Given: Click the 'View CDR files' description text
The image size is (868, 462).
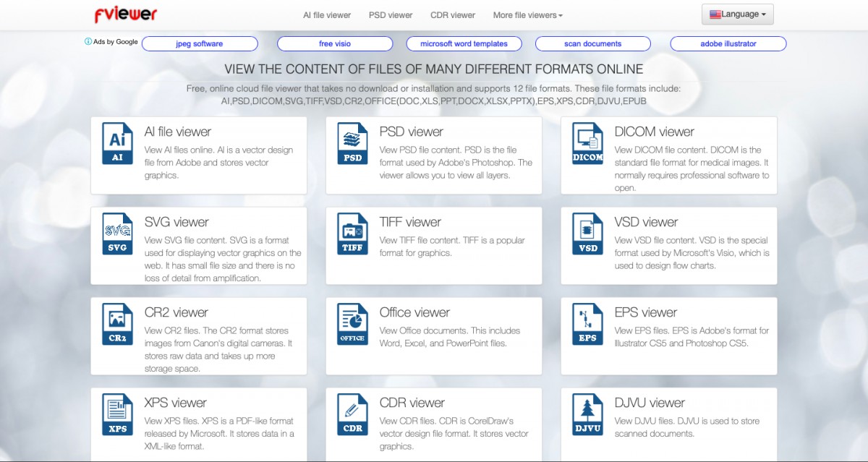Looking at the screenshot, I should [x=454, y=434].
